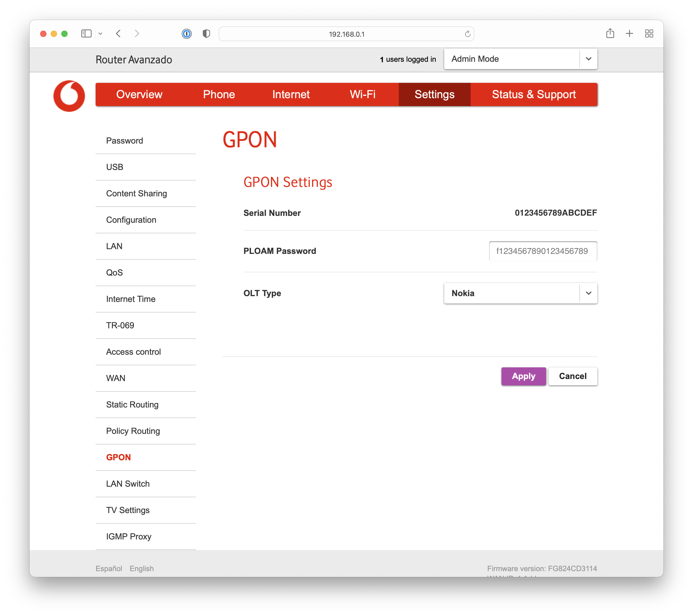The image size is (693, 616).
Task: Open the Wi-Fi tab
Action: (362, 94)
